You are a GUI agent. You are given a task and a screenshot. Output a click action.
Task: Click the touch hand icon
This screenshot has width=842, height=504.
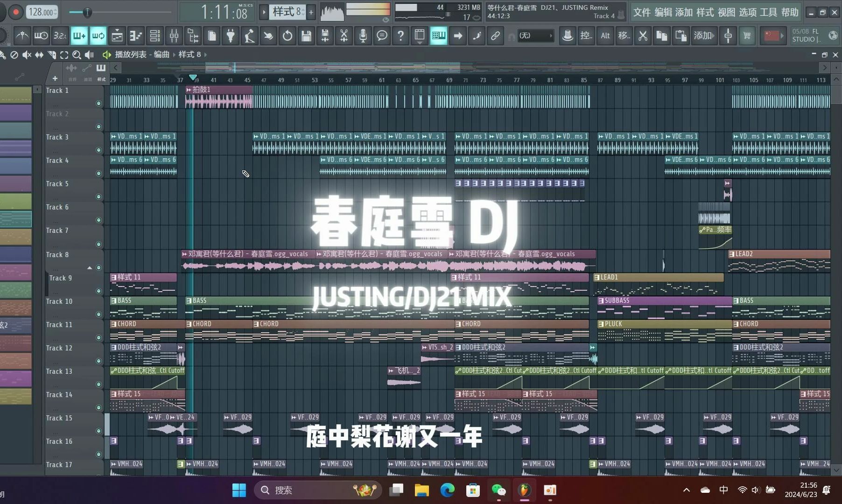[268, 35]
